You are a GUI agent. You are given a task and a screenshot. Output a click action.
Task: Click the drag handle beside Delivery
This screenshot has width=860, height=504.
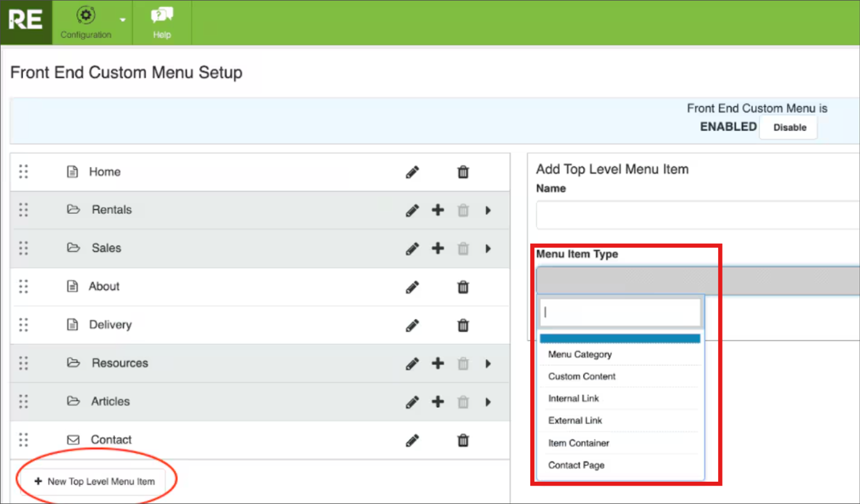click(x=23, y=325)
